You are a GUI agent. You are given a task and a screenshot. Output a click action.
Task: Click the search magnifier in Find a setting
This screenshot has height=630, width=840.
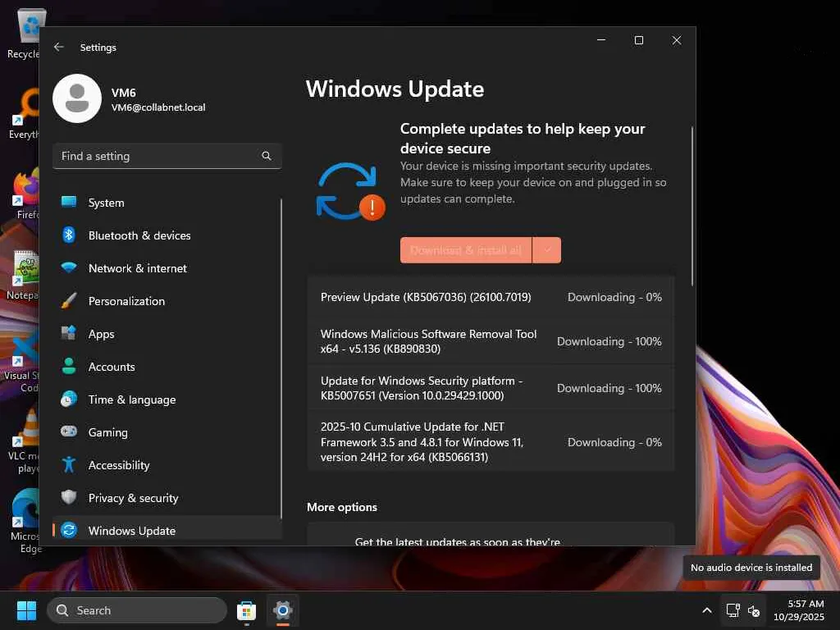pyautogui.click(x=267, y=156)
